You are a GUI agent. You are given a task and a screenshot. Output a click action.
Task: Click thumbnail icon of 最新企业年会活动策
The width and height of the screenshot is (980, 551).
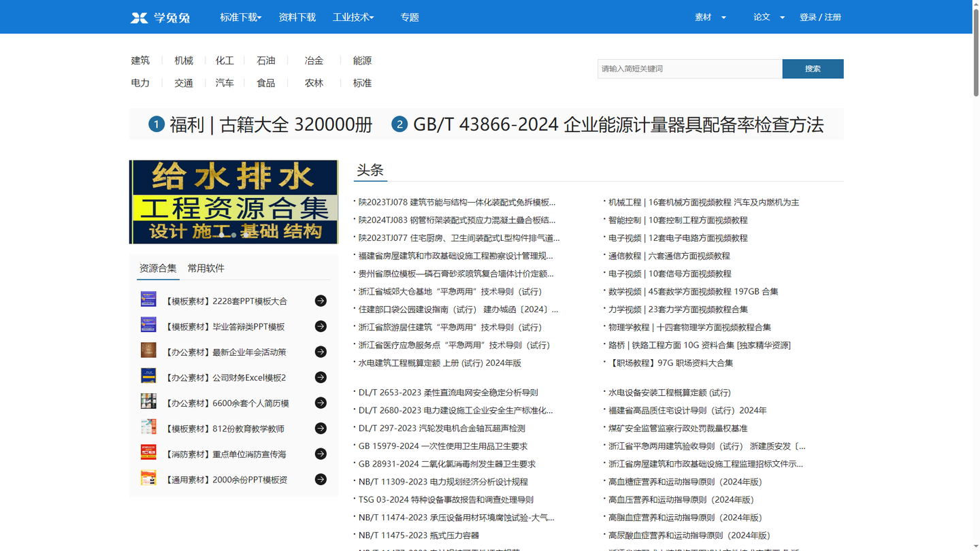point(148,350)
